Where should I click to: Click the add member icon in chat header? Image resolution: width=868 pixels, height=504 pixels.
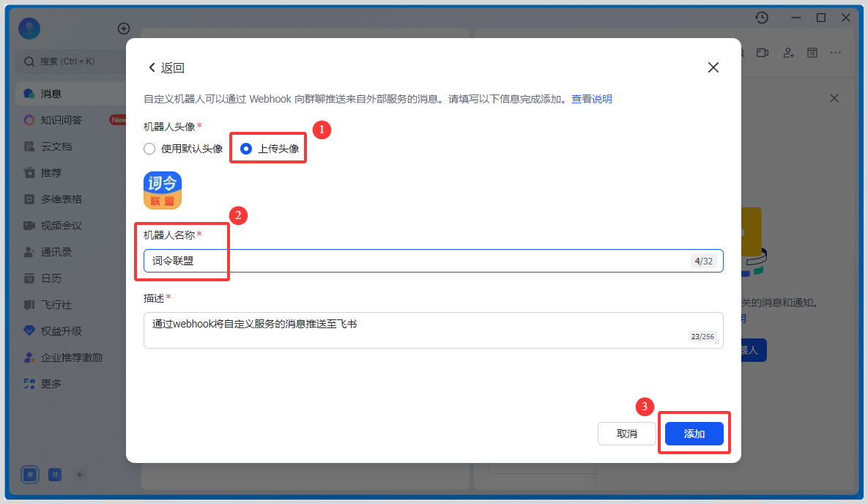coord(788,53)
